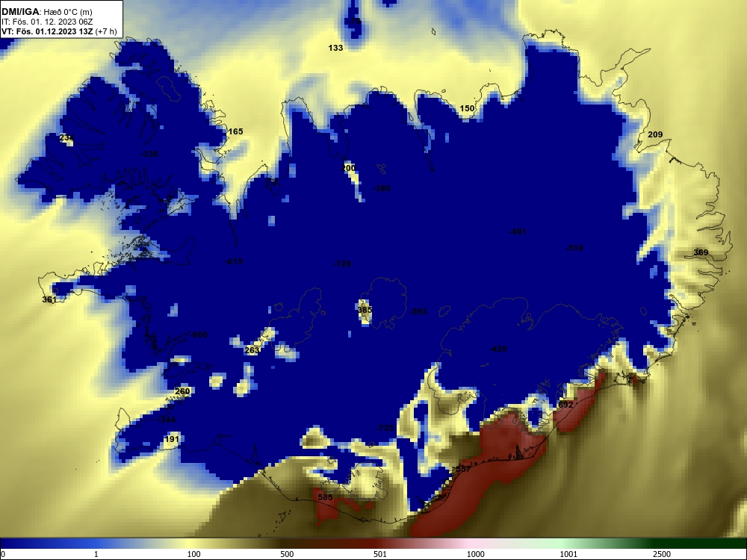Click the "IT: Fös. 01. 12. 2023 06Z" line
Viewport: 747px width, 560px height.
46,22
